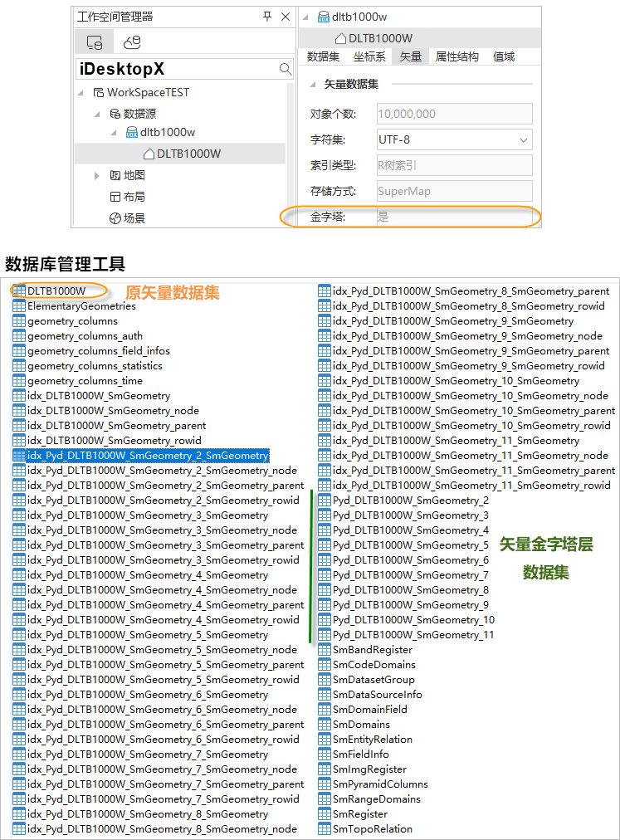Select the local workspace view icon

[94, 42]
